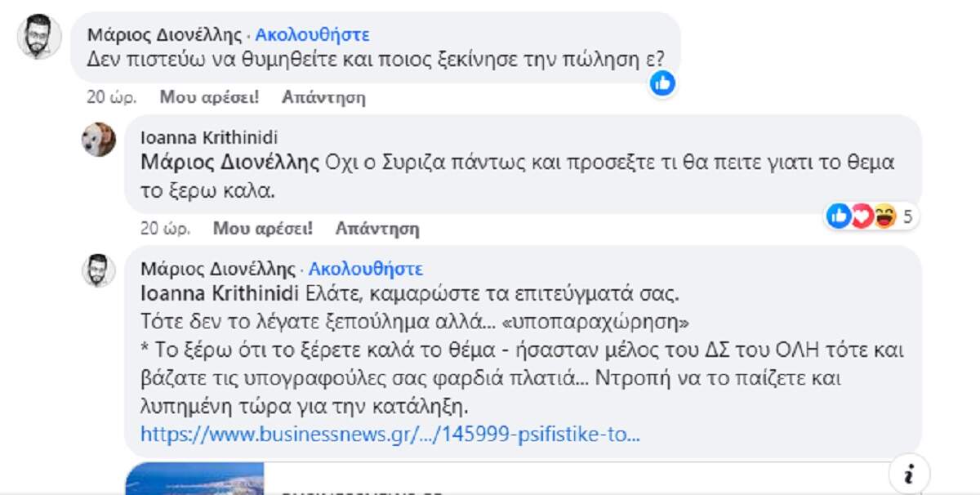This screenshot has height=495, width=980.
Task: Click the link preview thumbnail image
Action: [x=195, y=479]
